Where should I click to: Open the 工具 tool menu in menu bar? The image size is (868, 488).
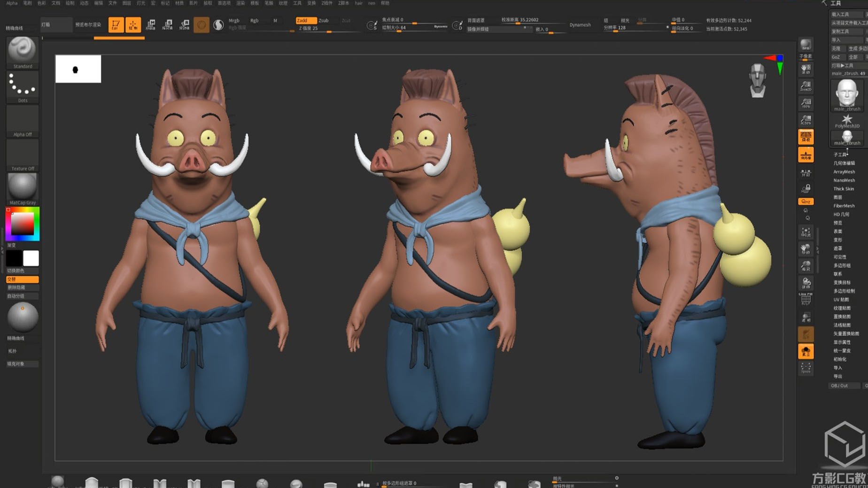coord(297,3)
